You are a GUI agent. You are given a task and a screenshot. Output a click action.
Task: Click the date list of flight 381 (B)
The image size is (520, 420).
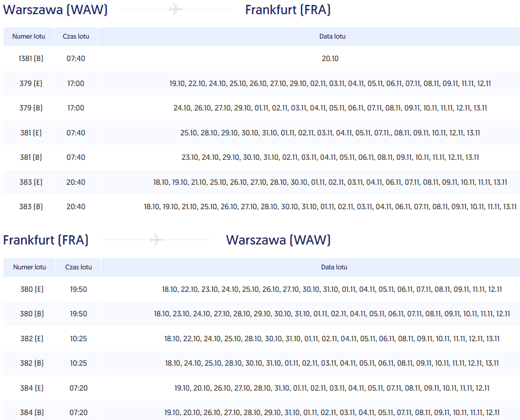coord(330,157)
